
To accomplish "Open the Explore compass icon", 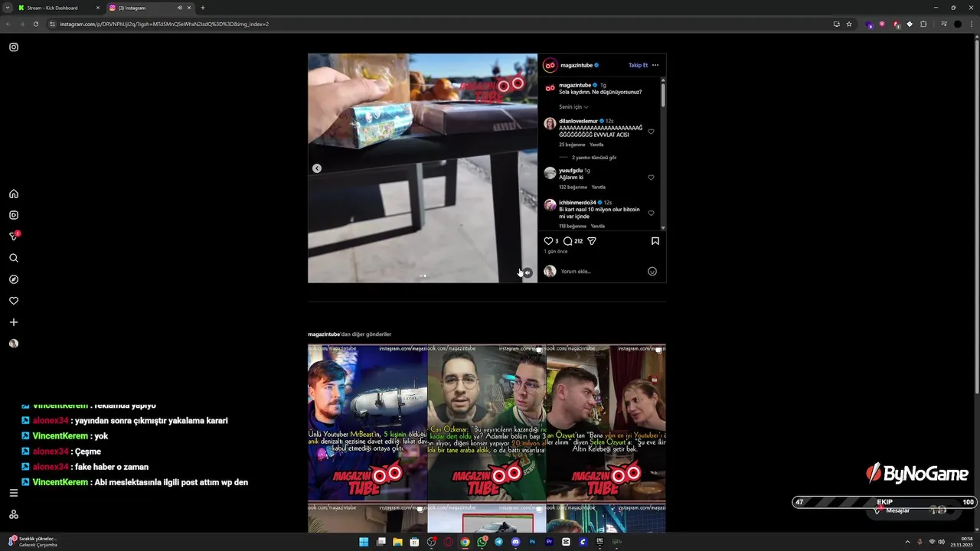I will pos(14,279).
